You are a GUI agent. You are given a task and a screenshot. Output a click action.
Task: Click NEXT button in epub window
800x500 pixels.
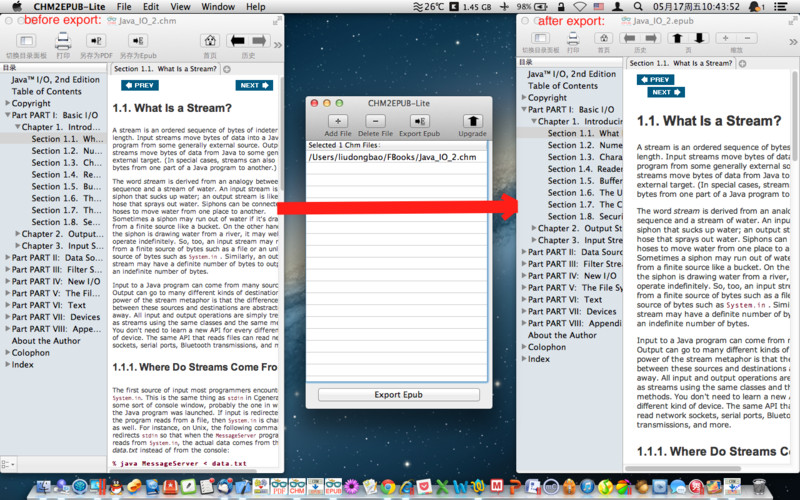coord(666,92)
